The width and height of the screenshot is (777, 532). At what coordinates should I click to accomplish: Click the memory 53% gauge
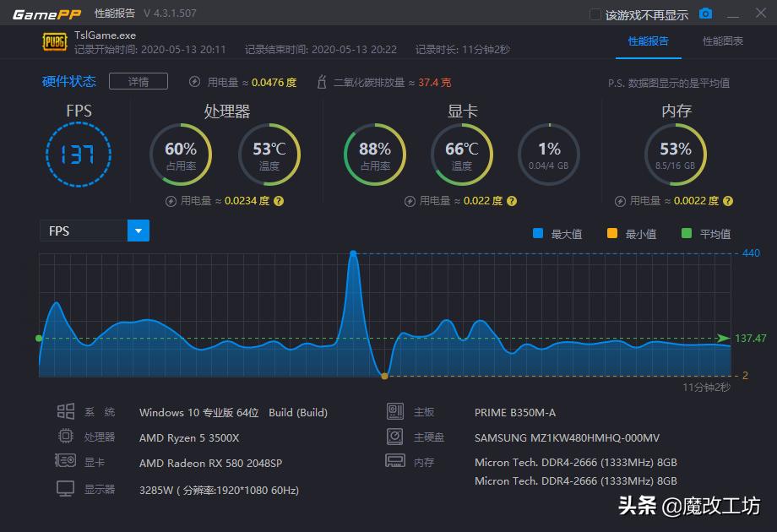tap(676, 155)
